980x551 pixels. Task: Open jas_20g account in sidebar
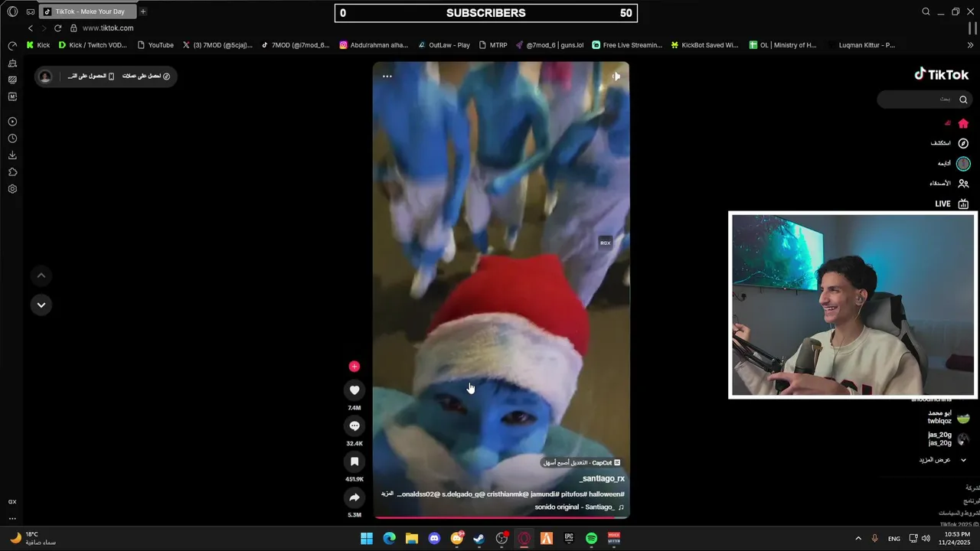(x=948, y=439)
